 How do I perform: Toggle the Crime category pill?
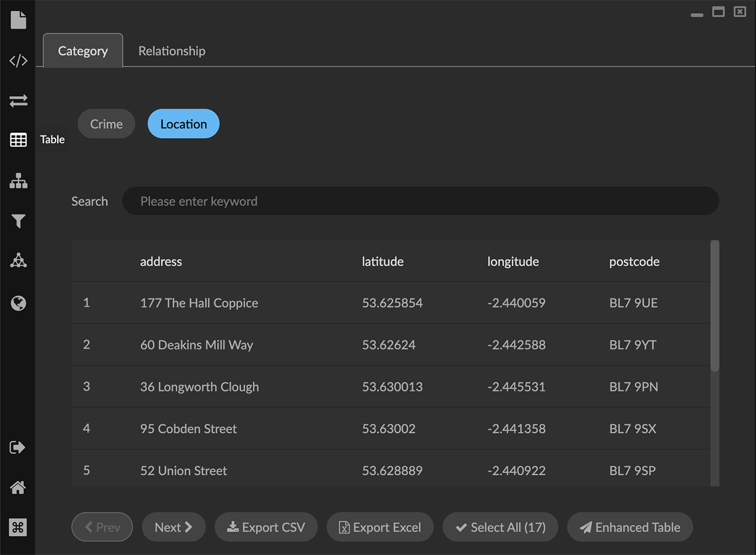click(106, 124)
